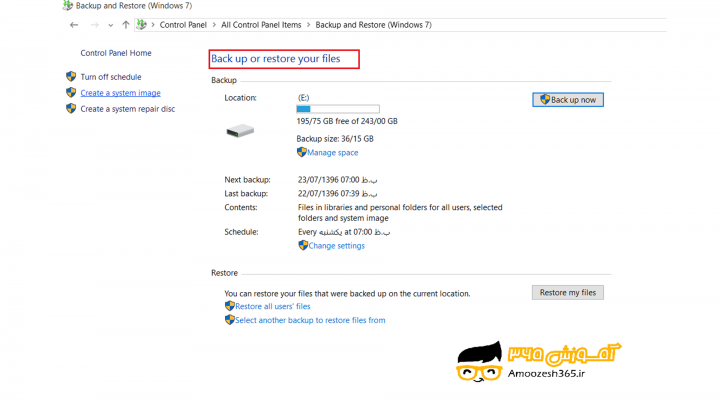Image resolution: width=720 pixels, height=400 pixels.
Task: Click the 'Backup size: 36/15 GB' text
Action: [x=335, y=139]
